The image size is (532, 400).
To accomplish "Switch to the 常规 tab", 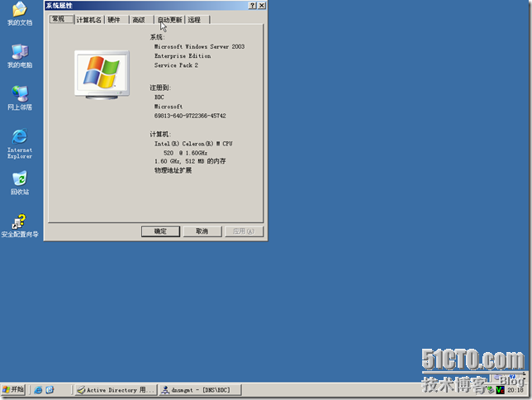I will [61, 19].
